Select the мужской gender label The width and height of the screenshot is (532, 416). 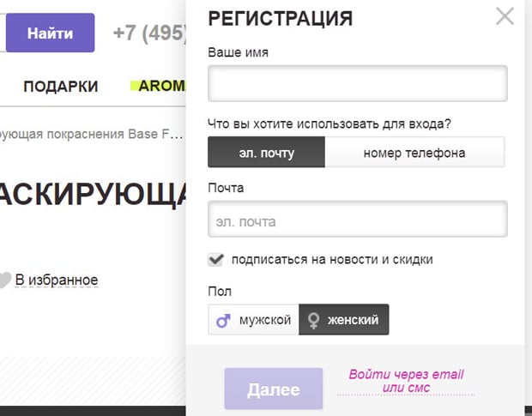(x=265, y=320)
